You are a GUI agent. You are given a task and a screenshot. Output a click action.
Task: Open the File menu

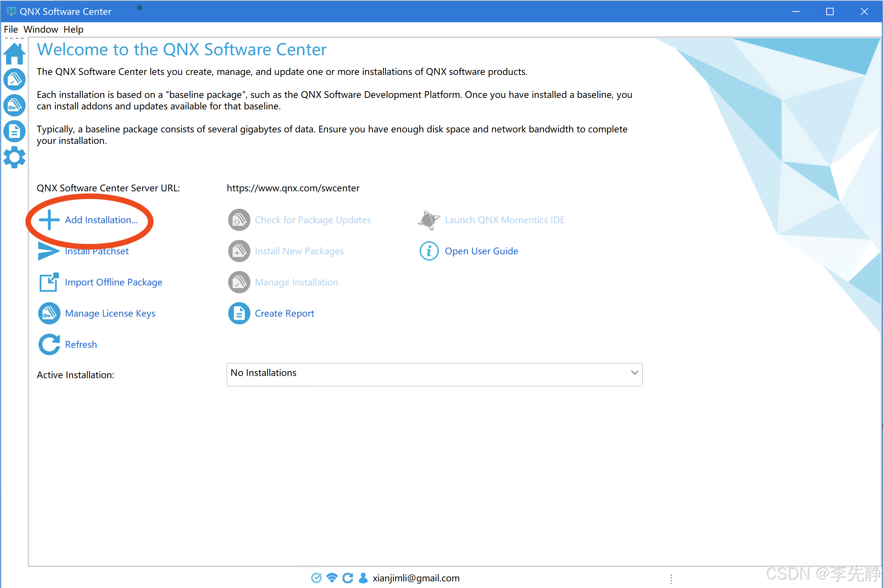click(x=11, y=29)
